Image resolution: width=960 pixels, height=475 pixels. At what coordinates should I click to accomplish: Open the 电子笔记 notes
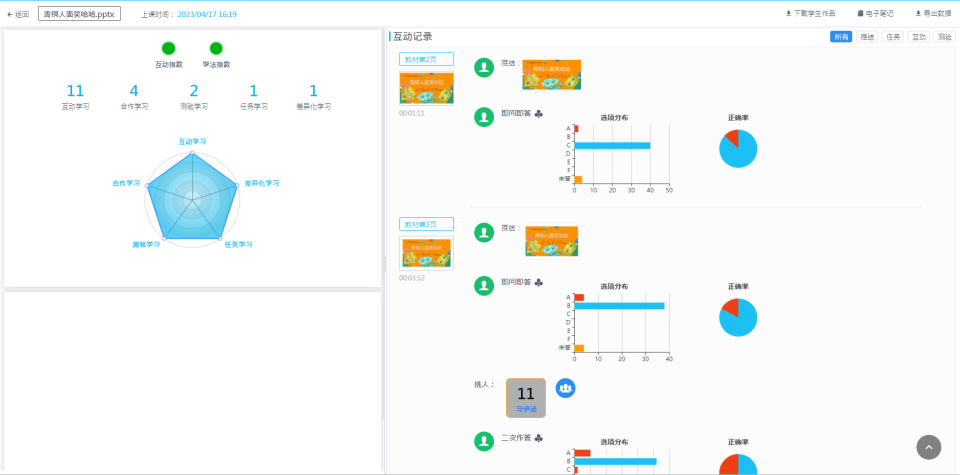point(875,14)
